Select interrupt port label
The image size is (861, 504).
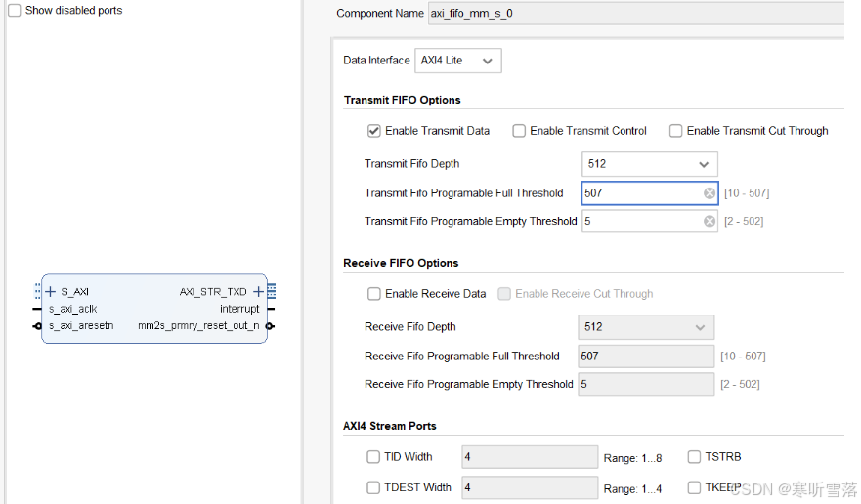[239, 309]
